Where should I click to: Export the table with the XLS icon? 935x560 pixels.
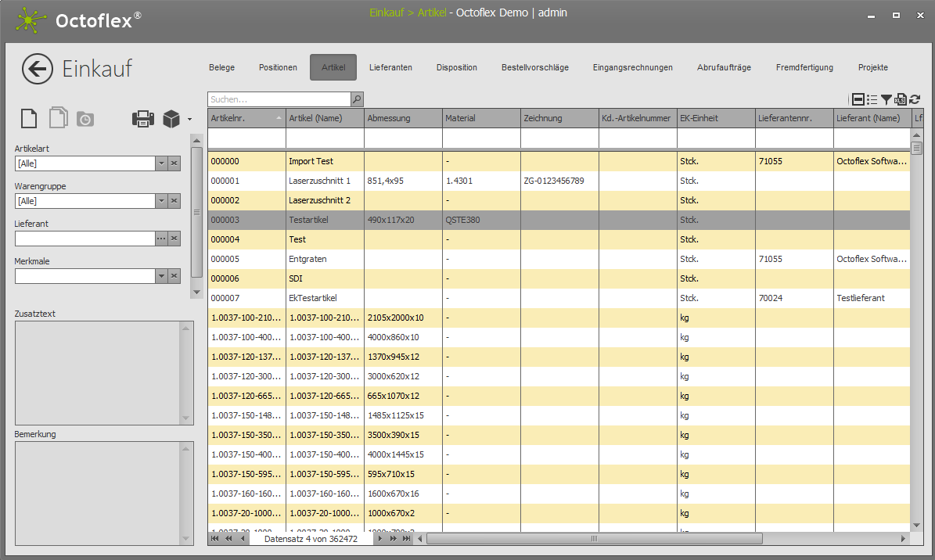click(x=901, y=99)
